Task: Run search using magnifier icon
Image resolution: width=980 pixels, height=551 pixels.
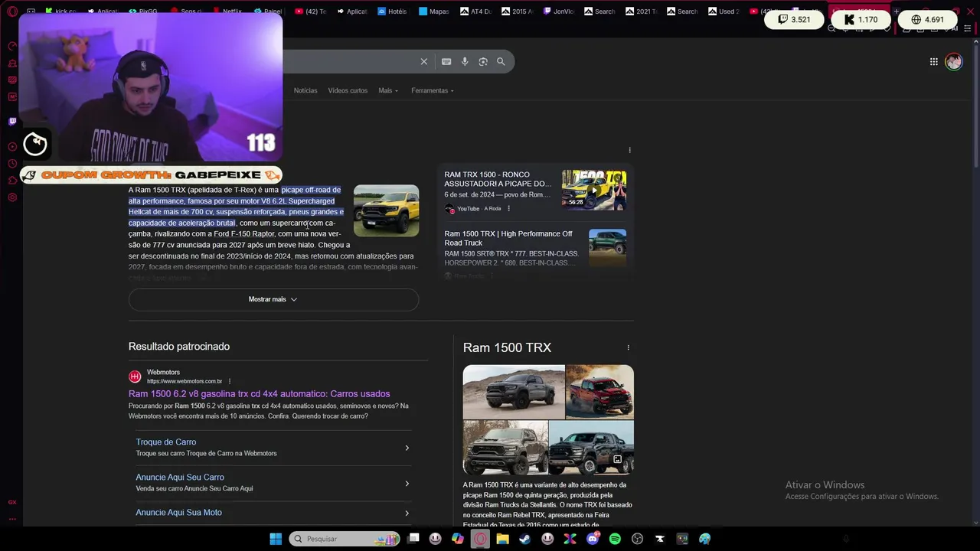Action: coord(501,61)
